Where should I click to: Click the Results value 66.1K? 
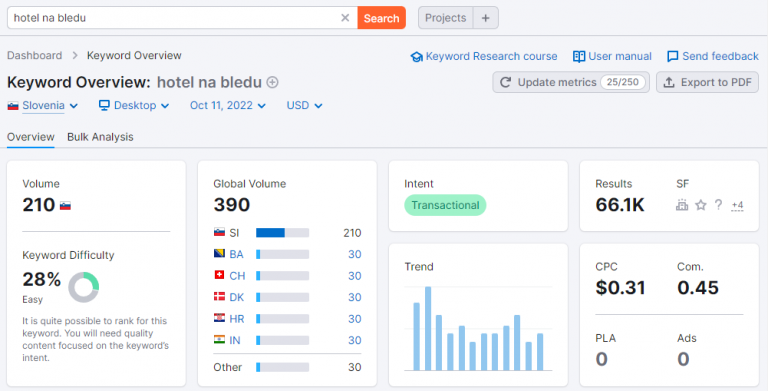pyautogui.click(x=620, y=205)
